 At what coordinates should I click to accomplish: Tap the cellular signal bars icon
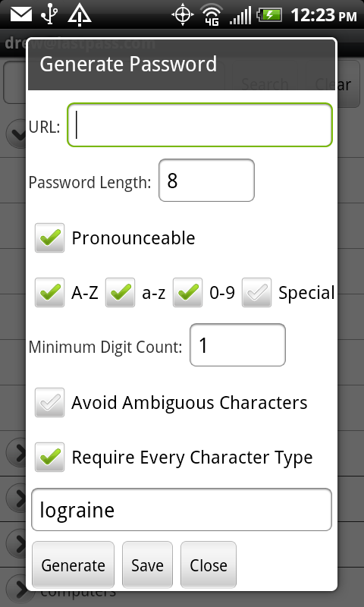click(x=240, y=15)
